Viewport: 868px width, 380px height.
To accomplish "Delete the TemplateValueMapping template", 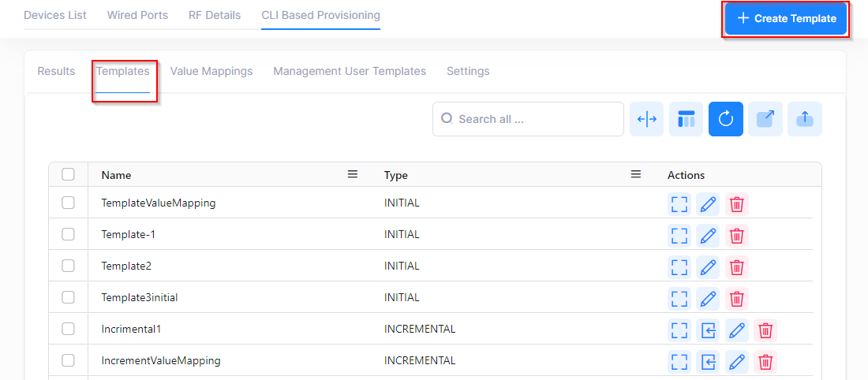I will point(737,205).
